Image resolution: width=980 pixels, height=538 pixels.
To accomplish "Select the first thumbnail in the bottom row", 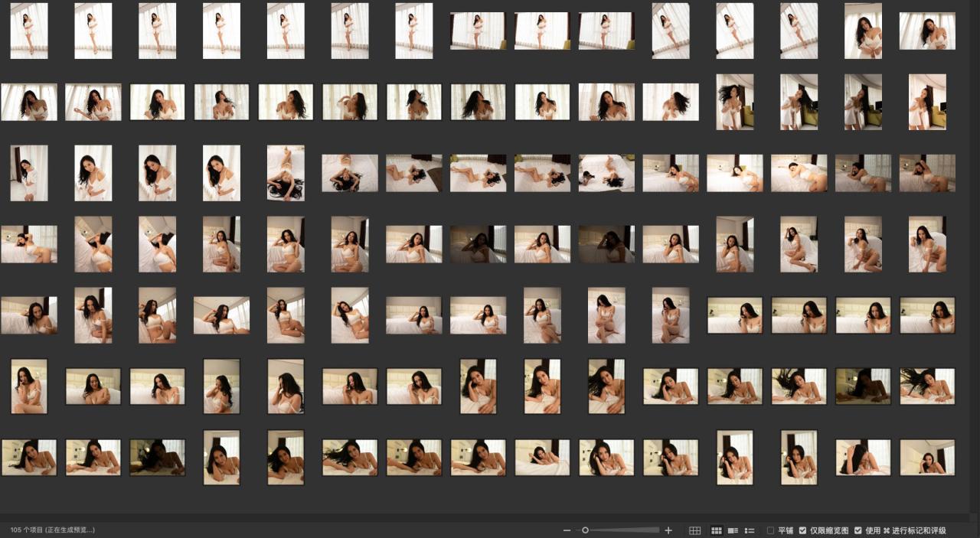I will (x=29, y=458).
